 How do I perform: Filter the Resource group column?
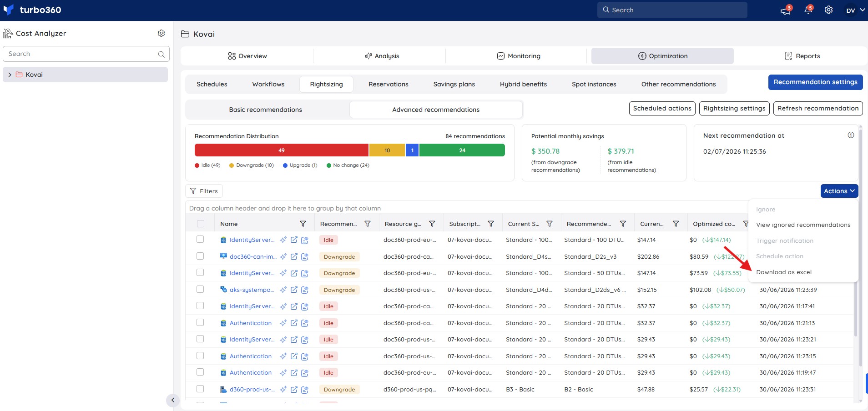(x=432, y=224)
